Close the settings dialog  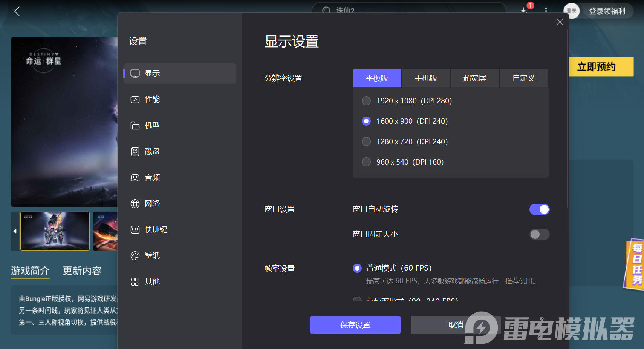tap(560, 22)
